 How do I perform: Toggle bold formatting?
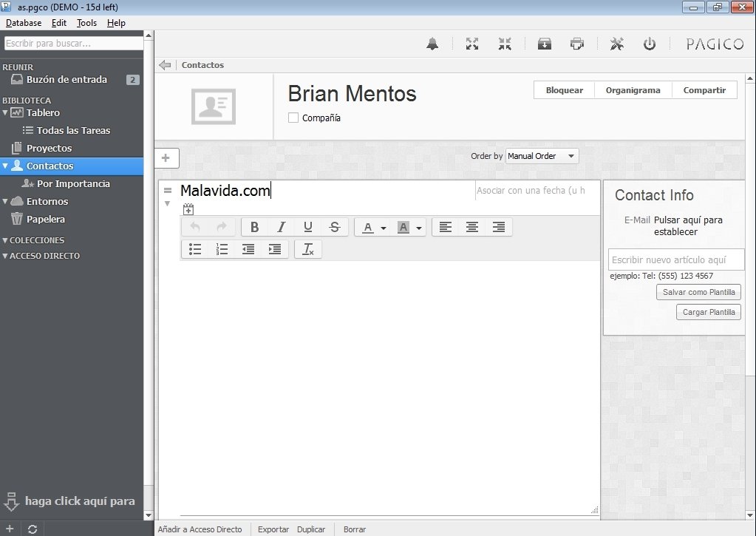(254, 227)
